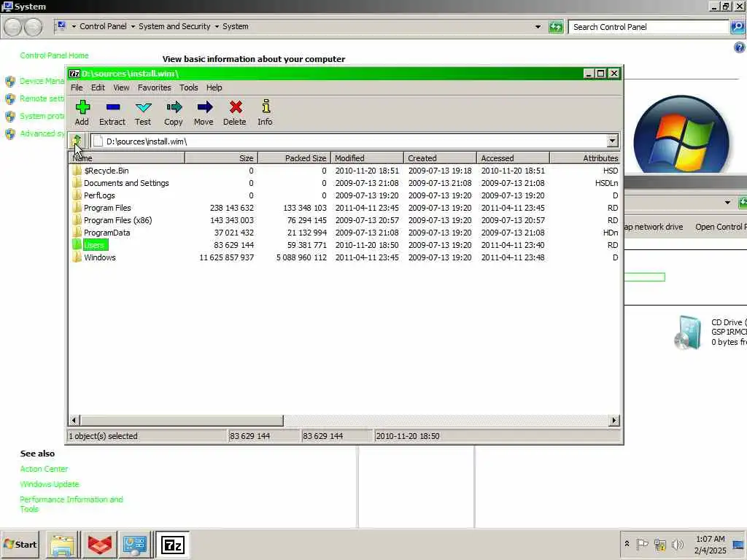Image resolution: width=747 pixels, height=560 pixels.
Task: Click the Search Control Panel field
Action: pyautogui.click(x=649, y=27)
